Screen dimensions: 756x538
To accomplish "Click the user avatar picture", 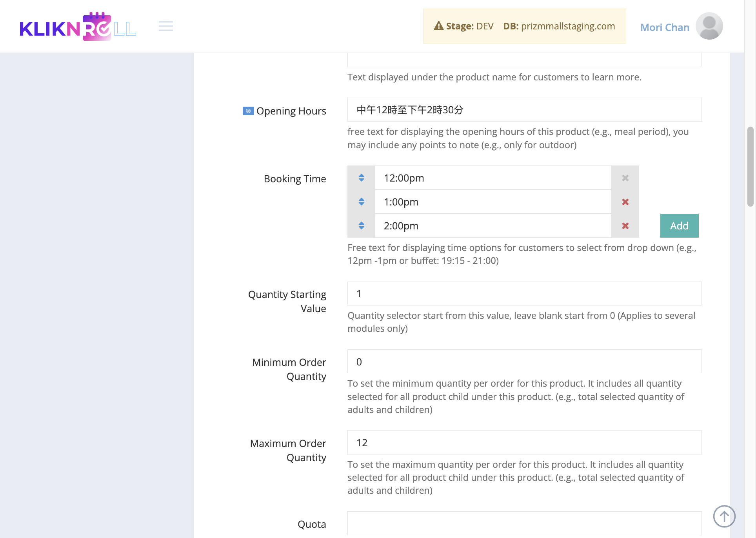I will (x=709, y=26).
